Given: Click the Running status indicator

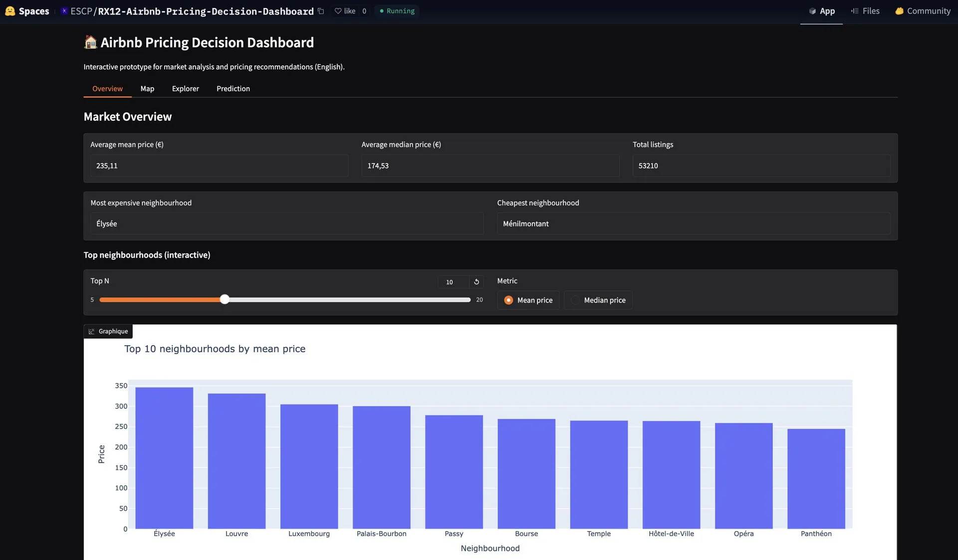Looking at the screenshot, I should point(396,10).
